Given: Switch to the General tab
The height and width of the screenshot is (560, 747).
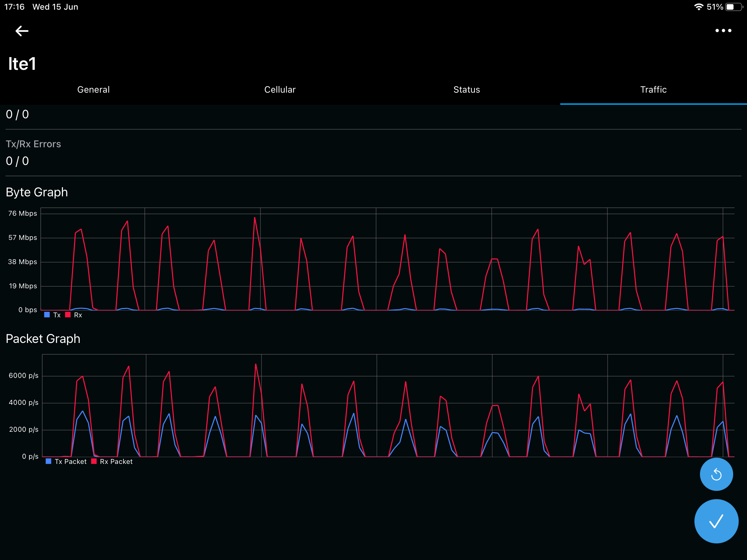Looking at the screenshot, I should pyautogui.click(x=93, y=90).
